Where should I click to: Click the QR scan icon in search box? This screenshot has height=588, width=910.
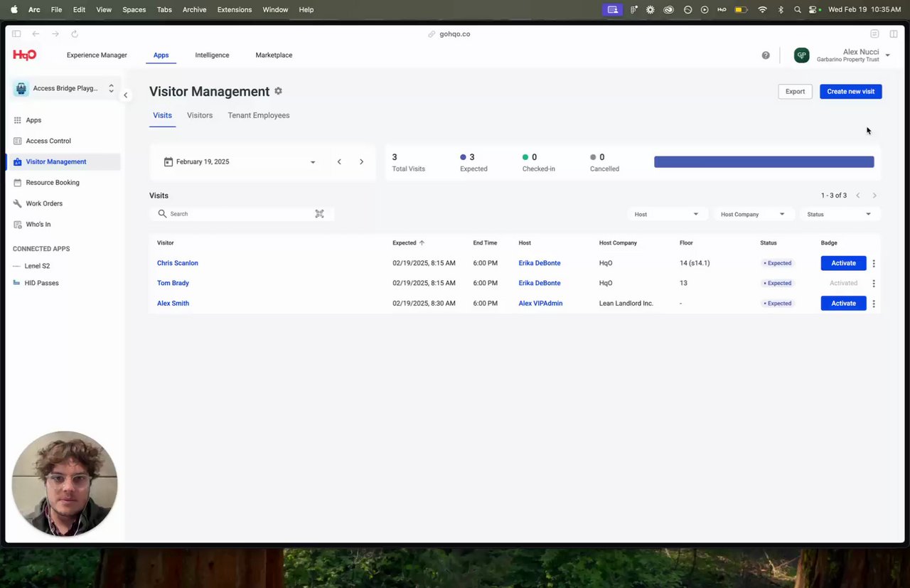click(319, 214)
